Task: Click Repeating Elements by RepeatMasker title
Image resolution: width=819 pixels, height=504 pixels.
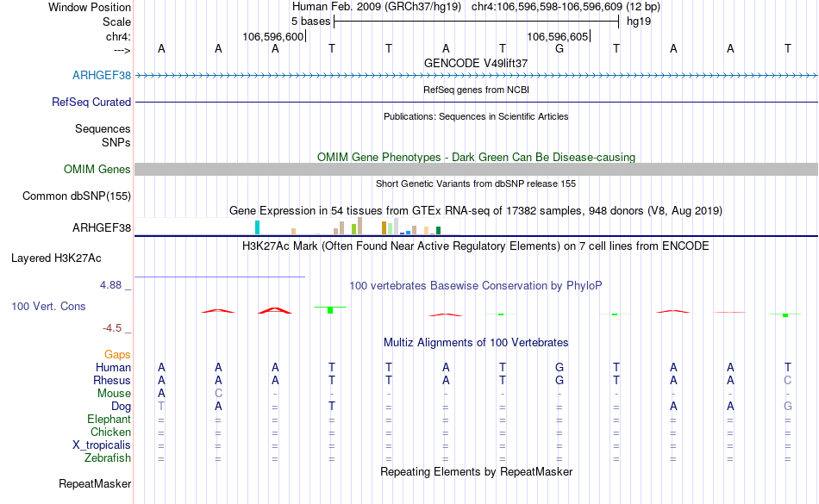Action: 476,471
